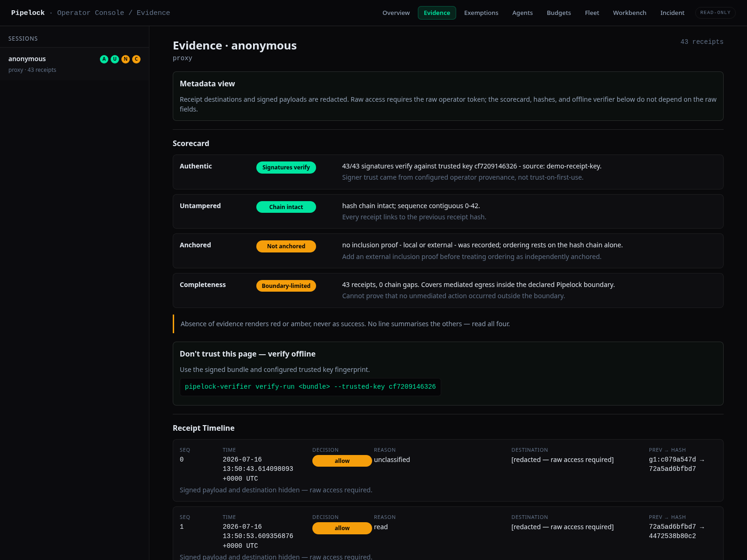Click the green A status badge
This screenshot has width=747, height=560.
pos(104,59)
